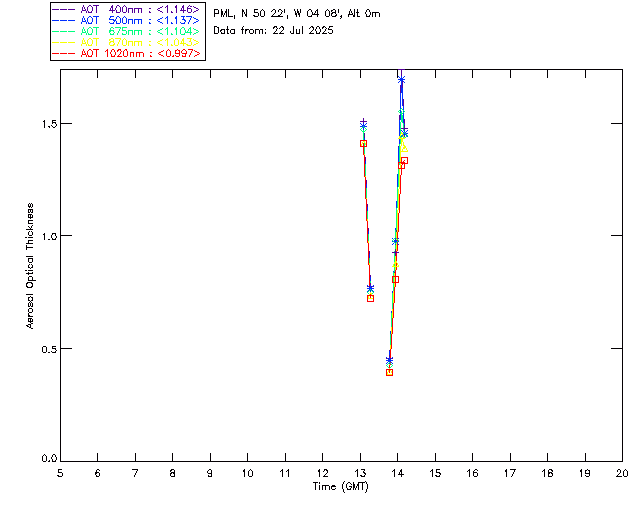Select the red dashed line sample in the legend
Screen dimensions: 640x512
pyautogui.click(x=64, y=53)
